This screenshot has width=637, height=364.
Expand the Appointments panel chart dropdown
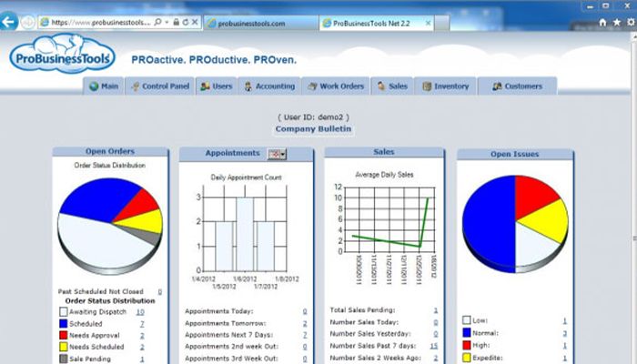[277, 155]
